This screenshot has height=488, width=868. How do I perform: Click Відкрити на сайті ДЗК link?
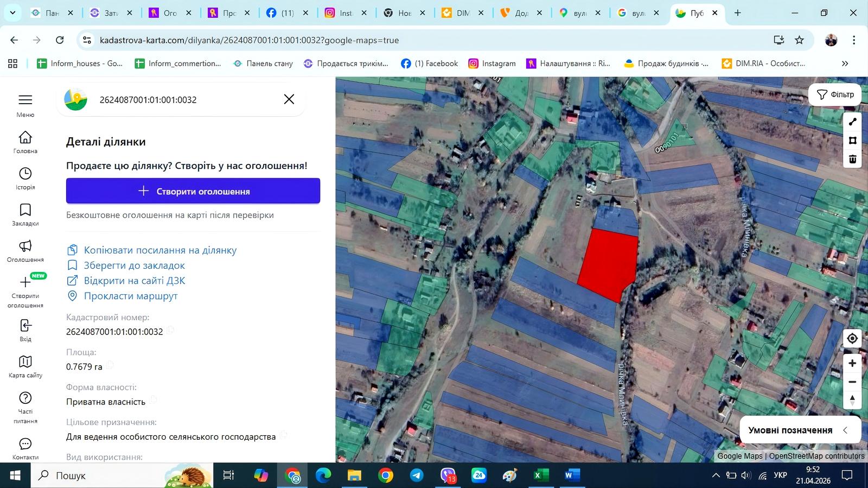(134, 281)
